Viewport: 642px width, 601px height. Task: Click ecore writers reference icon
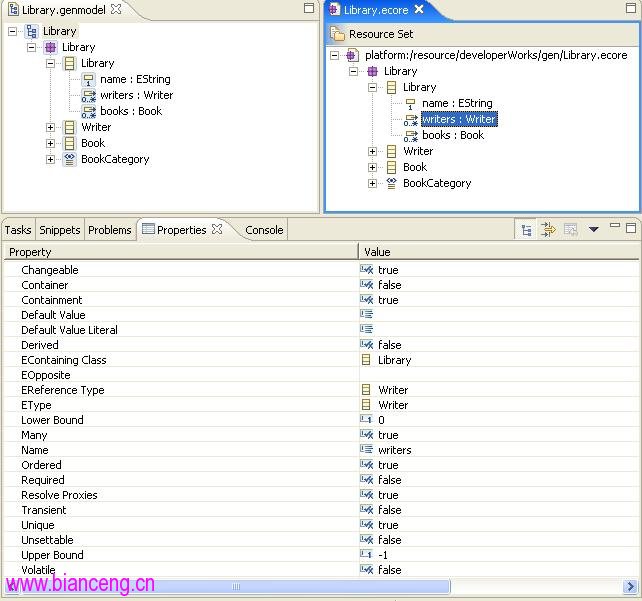point(410,120)
